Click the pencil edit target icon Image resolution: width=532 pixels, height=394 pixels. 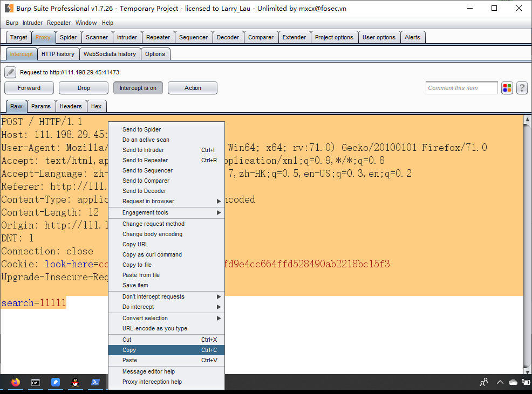(x=10, y=72)
